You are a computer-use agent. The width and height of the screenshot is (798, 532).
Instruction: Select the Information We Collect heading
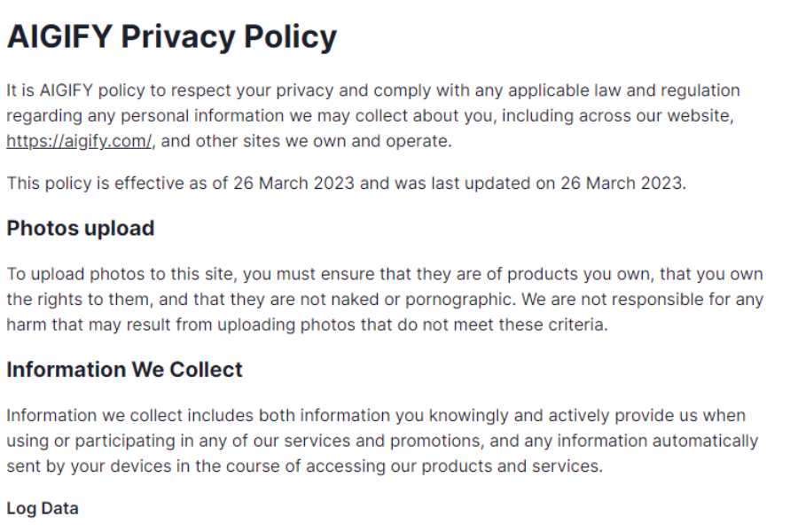coord(124,369)
